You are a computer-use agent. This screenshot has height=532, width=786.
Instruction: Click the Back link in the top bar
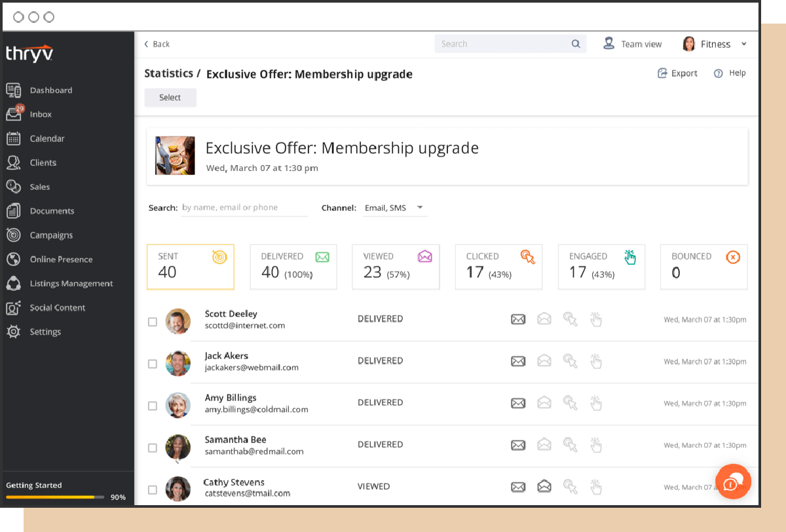156,44
